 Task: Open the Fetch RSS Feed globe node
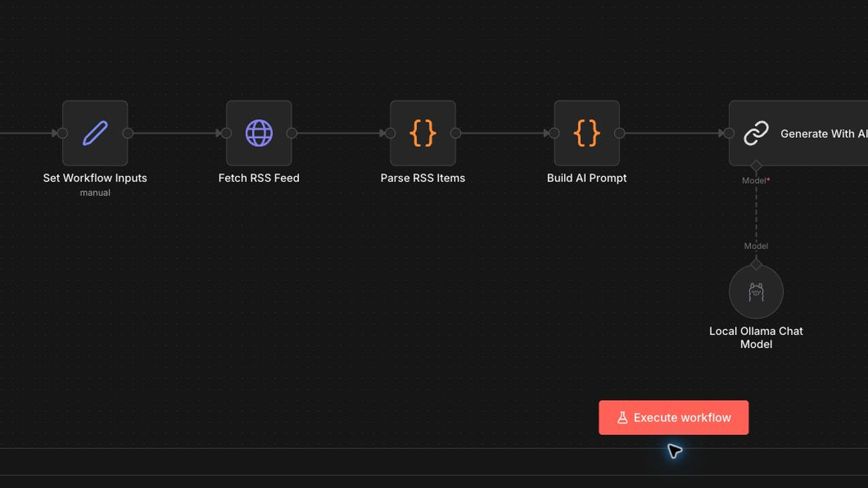pos(259,133)
